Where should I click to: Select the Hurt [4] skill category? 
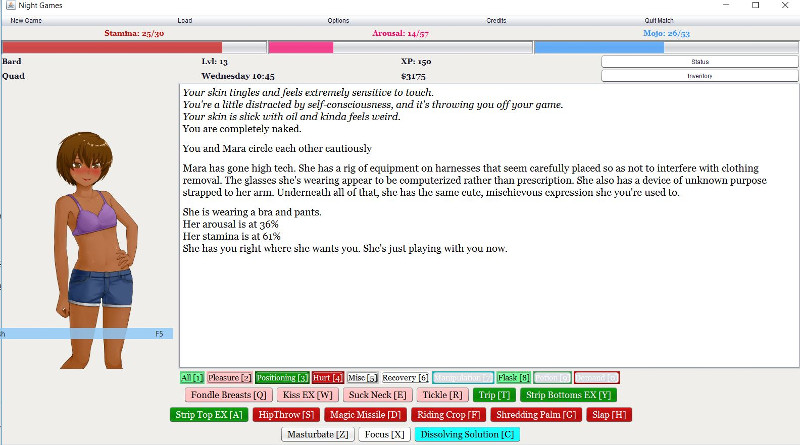(327, 378)
